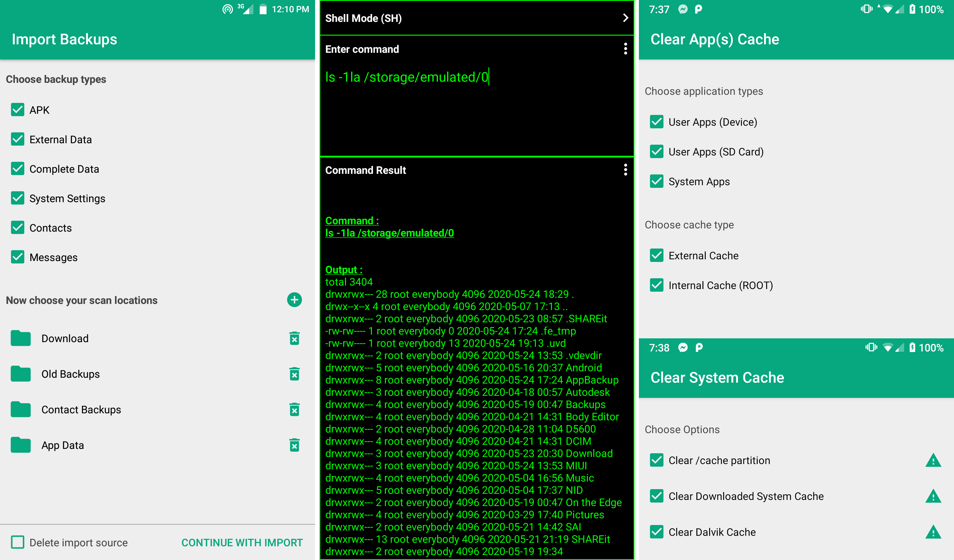Tap CONTINUE WITH IMPORT button
This screenshot has height=560, width=954.
(x=242, y=542)
